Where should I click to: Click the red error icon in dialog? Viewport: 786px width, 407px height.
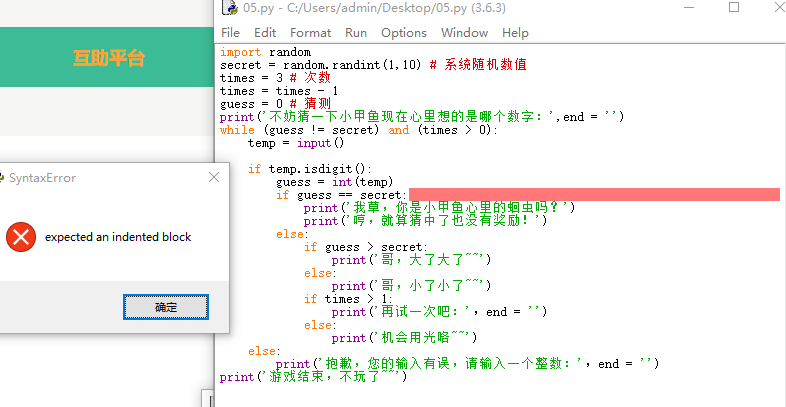coord(20,237)
